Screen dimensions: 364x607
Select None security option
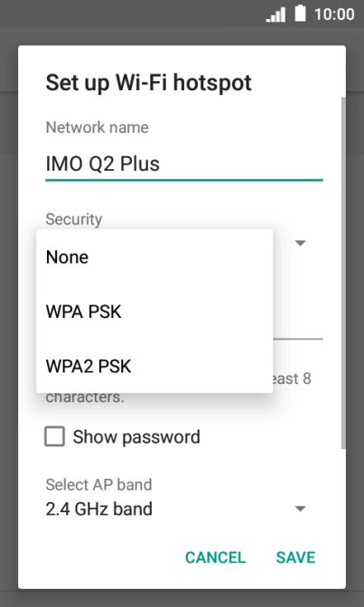[154, 257]
